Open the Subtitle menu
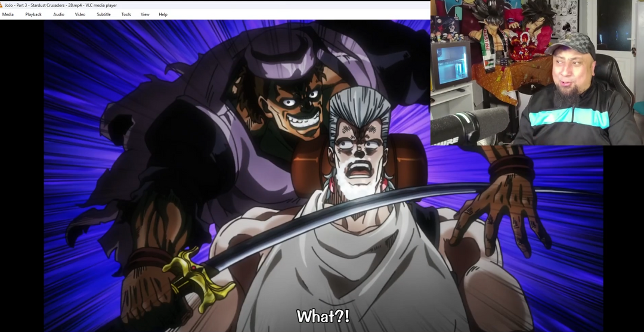Image resolution: width=644 pixels, height=332 pixels. point(104,14)
